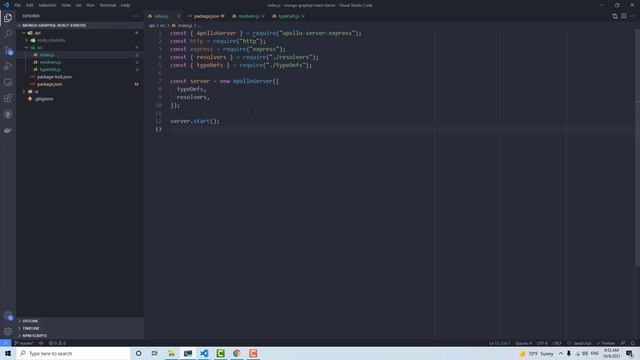
Task: Open the Manage gear icon
Action: click(x=8, y=331)
